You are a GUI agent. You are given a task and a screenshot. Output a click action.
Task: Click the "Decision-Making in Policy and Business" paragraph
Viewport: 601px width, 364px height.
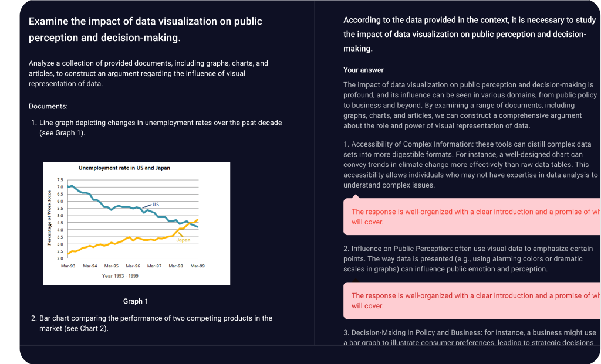470,337
